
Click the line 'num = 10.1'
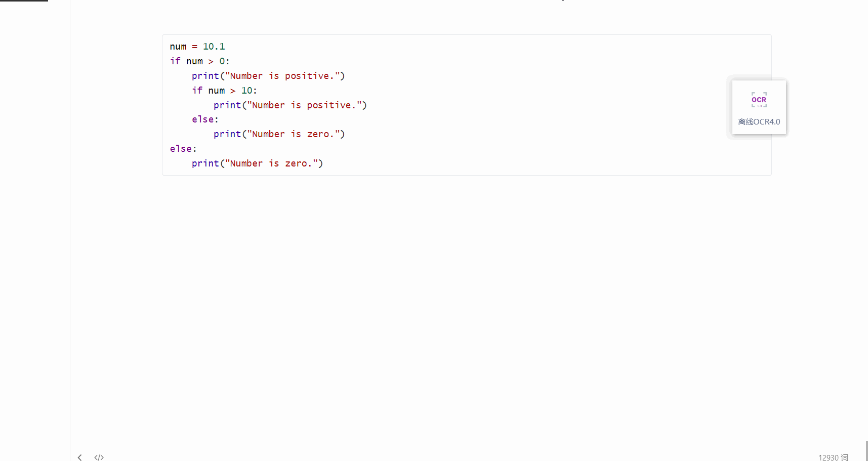click(197, 47)
